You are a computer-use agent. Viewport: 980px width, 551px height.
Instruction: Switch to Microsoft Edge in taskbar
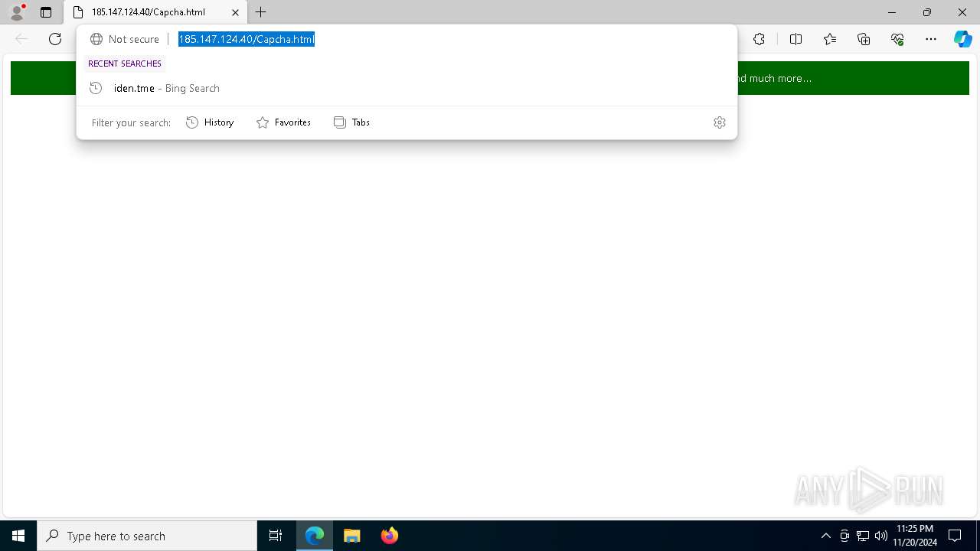tap(315, 536)
